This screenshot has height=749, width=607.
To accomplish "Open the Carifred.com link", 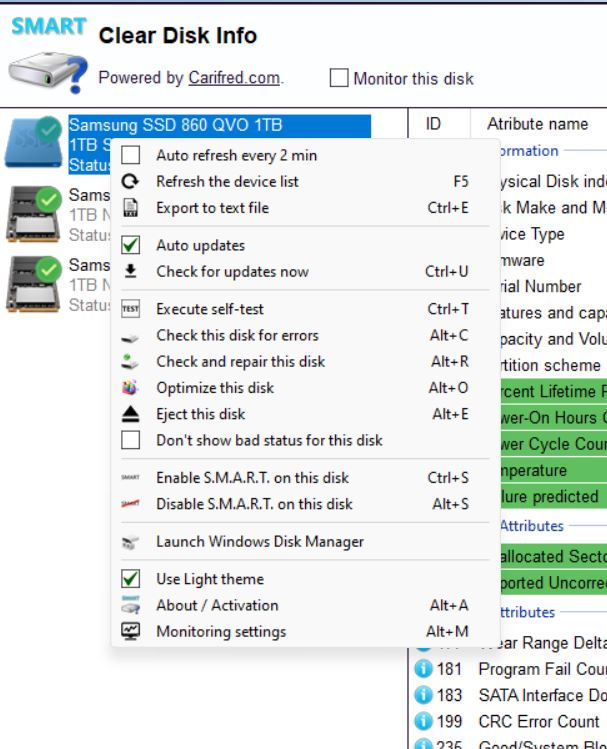I will click(x=233, y=78).
